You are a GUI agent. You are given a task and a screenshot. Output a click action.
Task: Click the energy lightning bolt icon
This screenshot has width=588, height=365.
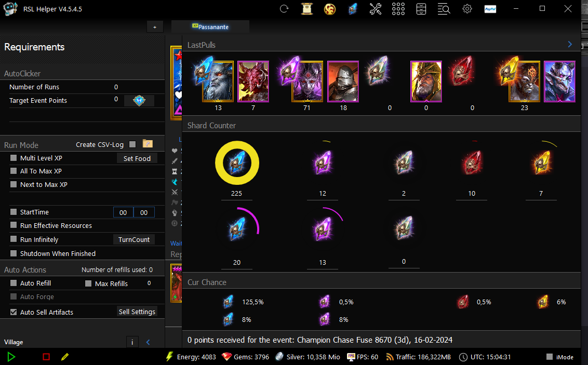(169, 356)
